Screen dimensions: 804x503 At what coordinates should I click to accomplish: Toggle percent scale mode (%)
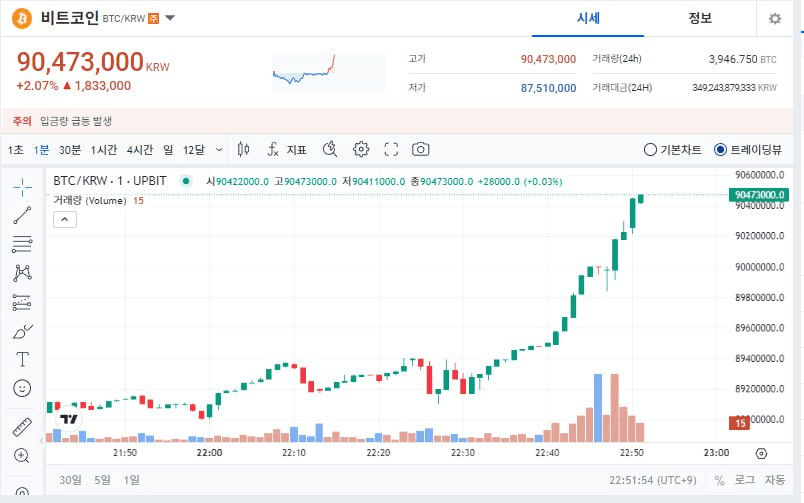click(x=719, y=480)
